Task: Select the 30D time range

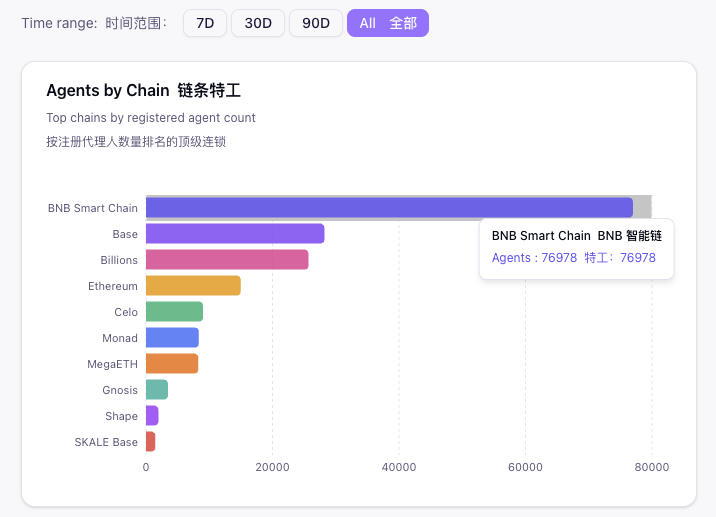Action: click(x=258, y=23)
